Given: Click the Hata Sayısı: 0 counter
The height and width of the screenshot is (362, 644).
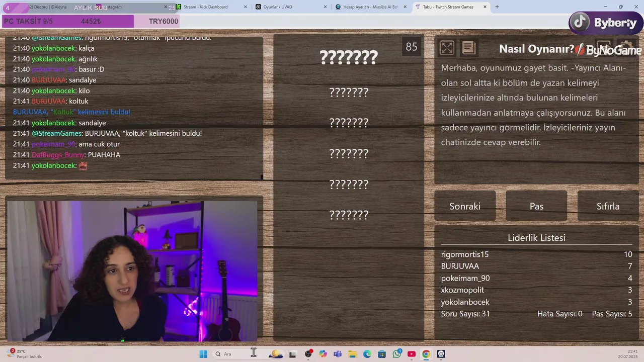Looking at the screenshot, I should pyautogui.click(x=559, y=314).
